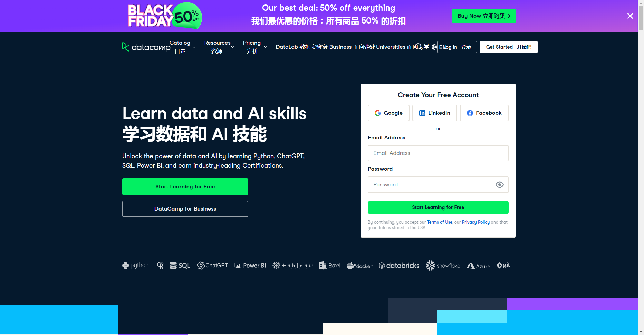644x335 pixels.
Task: Expand the Catalog dropdown menu
Action: (x=183, y=47)
